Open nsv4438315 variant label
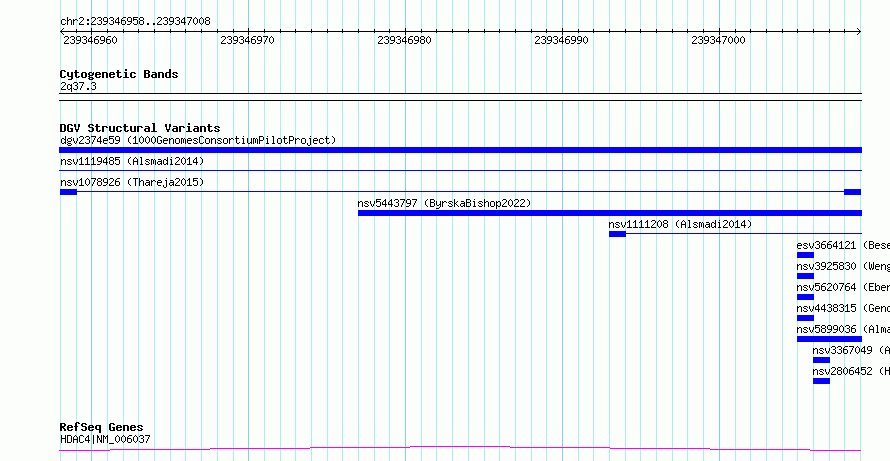Image resolution: width=890 pixels, height=461 pixels. (843, 308)
